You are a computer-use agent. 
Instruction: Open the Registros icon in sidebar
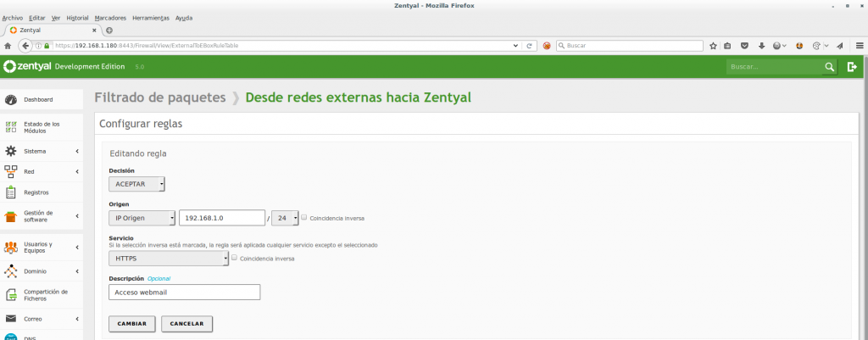pos(11,192)
